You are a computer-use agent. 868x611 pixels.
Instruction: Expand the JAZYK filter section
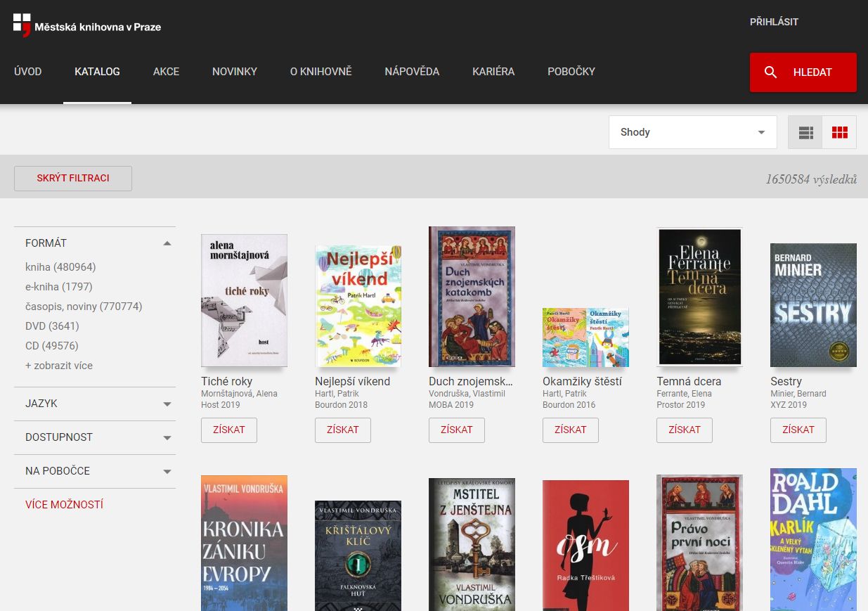point(167,404)
